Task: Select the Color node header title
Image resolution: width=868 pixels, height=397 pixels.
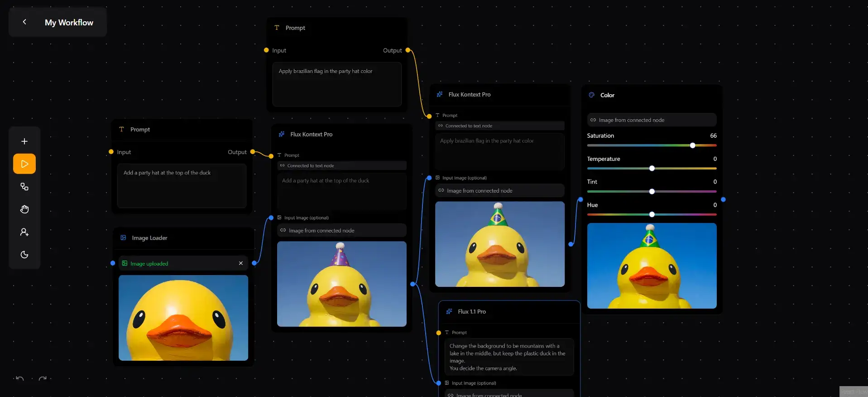Action: click(607, 95)
